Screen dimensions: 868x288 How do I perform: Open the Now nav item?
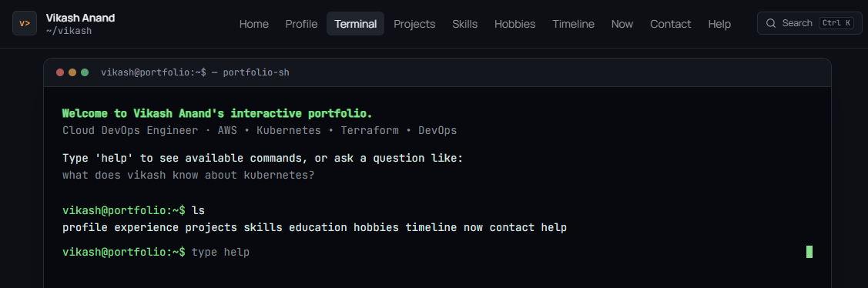(x=622, y=24)
